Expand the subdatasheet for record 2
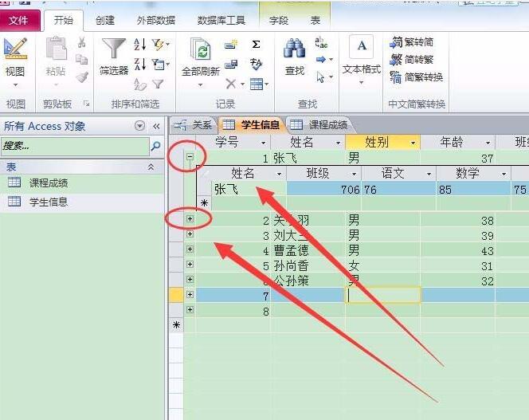Screen dimensions: 529x420 click(190, 218)
